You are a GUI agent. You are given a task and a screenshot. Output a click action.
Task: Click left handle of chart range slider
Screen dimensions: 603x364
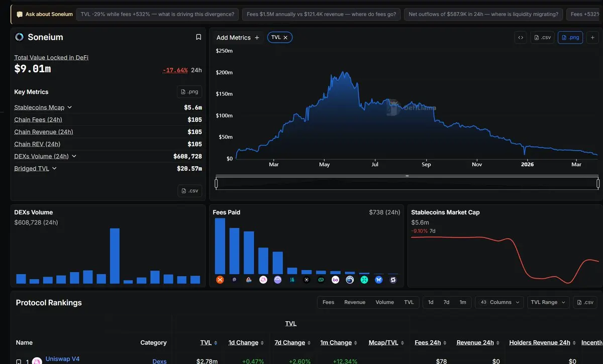(217, 184)
